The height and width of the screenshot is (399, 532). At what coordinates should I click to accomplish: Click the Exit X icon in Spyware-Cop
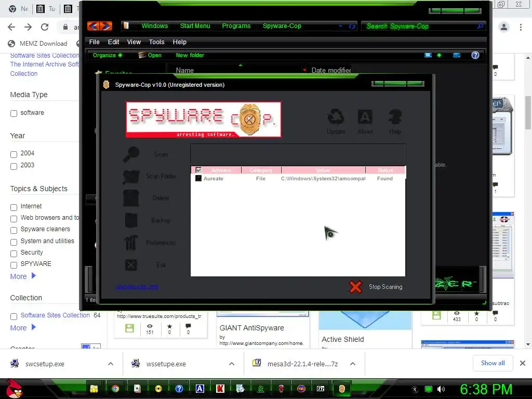coord(131,265)
